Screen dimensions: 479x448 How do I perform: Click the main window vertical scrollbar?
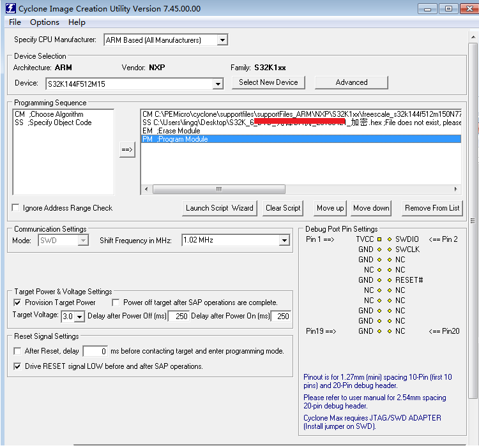coord(473,221)
